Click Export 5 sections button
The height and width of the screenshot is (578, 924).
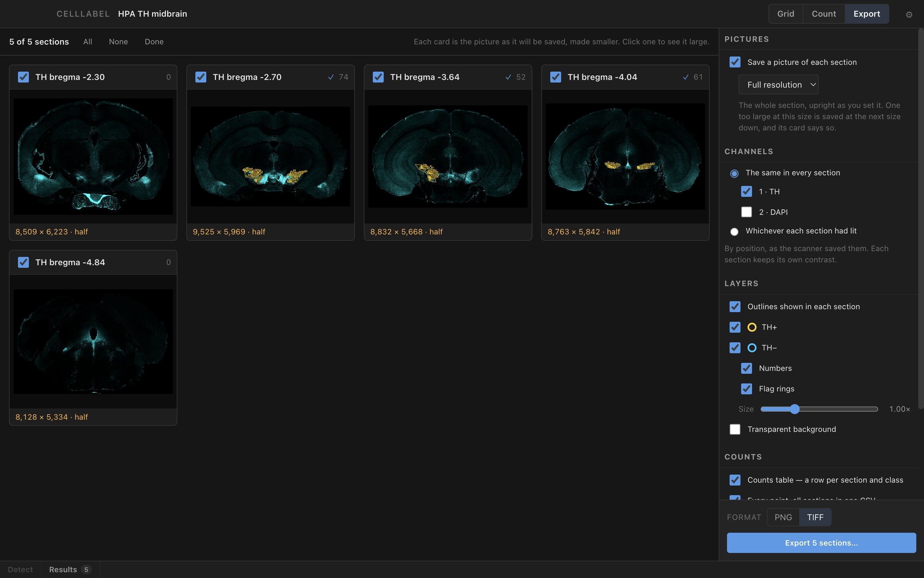point(821,543)
